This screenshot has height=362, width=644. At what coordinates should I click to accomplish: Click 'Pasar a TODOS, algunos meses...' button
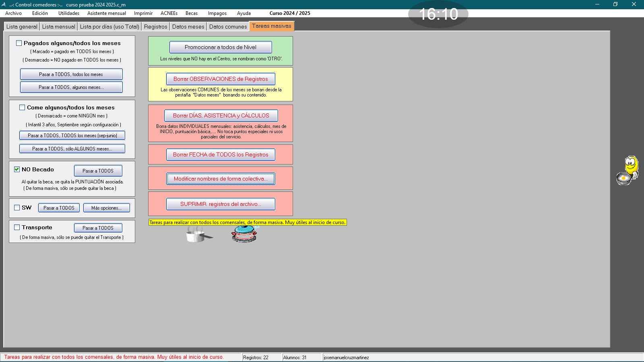(x=71, y=87)
